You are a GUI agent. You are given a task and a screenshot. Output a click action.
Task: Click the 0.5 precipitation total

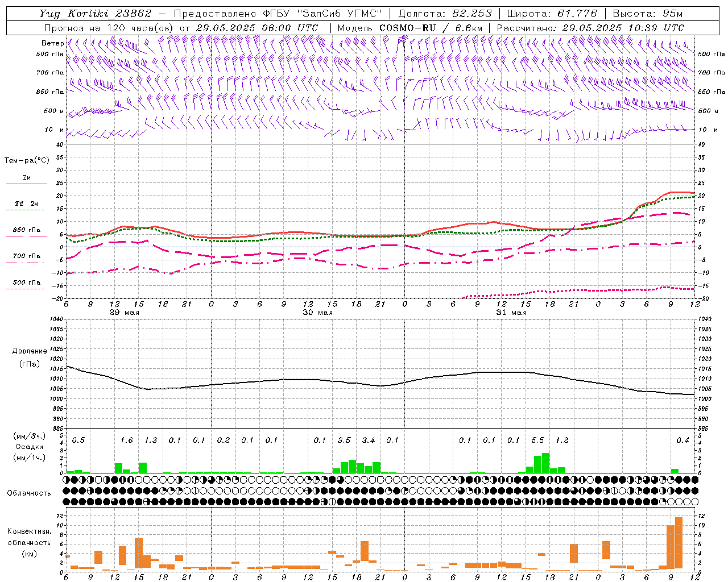78,440
